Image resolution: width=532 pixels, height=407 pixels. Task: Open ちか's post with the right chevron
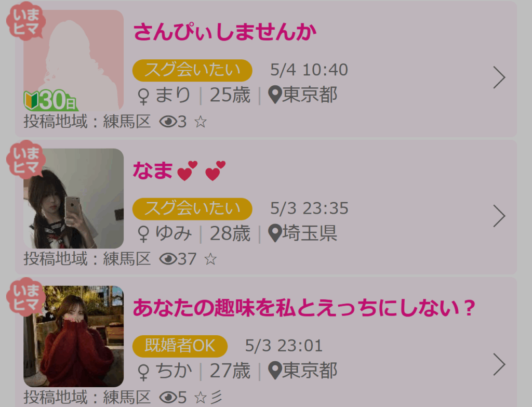(499, 364)
